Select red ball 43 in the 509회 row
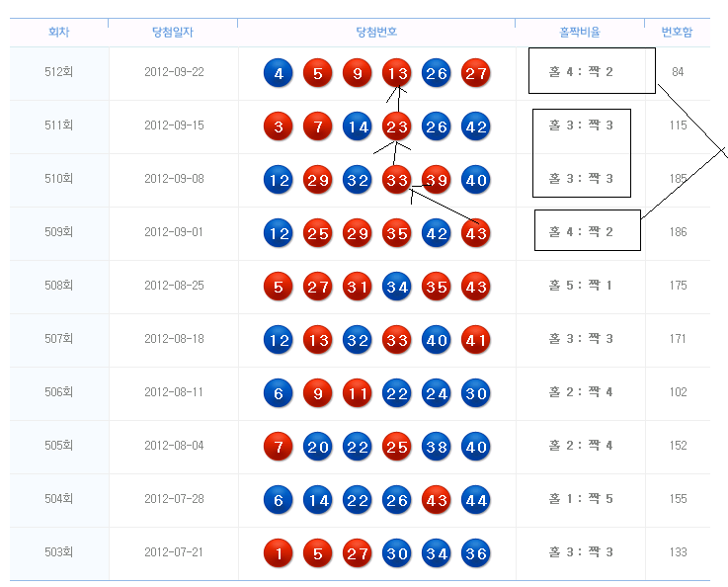728x587 pixels. [476, 233]
